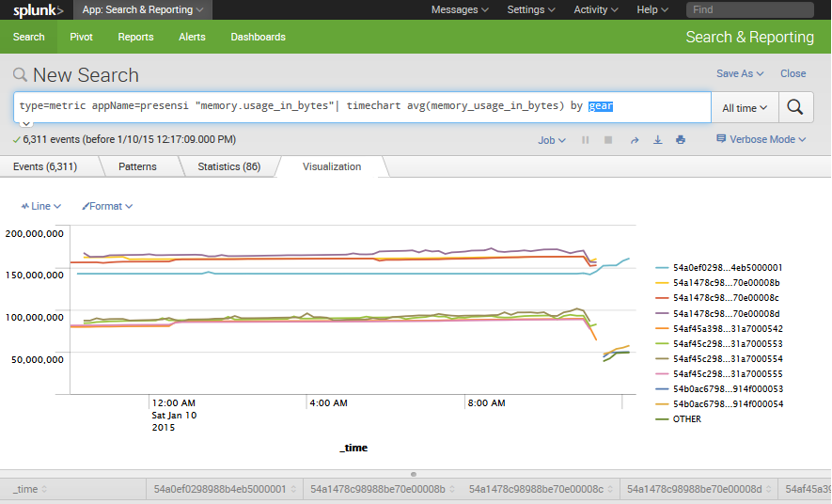Open Messages menu
Viewport: 832px width, 504px height.
pos(460,9)
